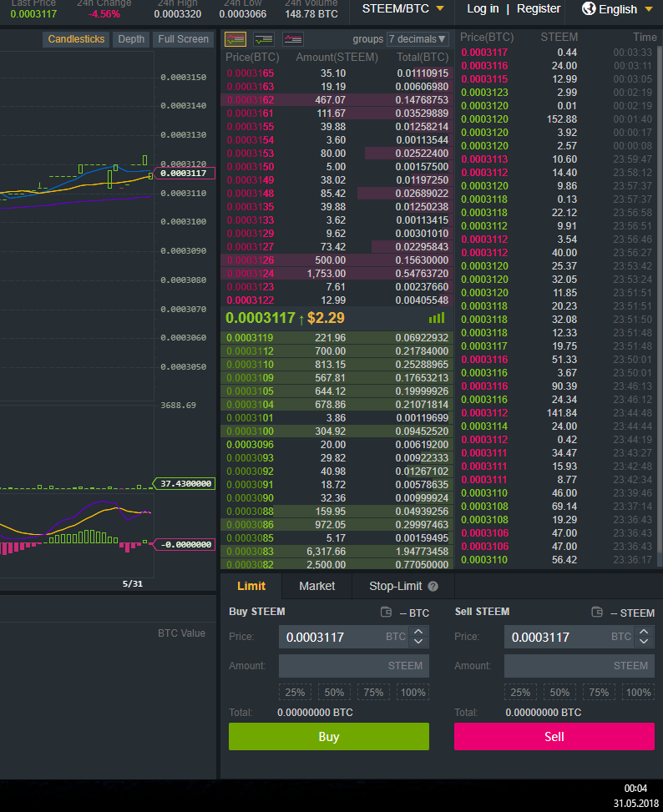Switch to the Candlesticks chart view
The image size is (663, 812).
click(x=76, y=39)
